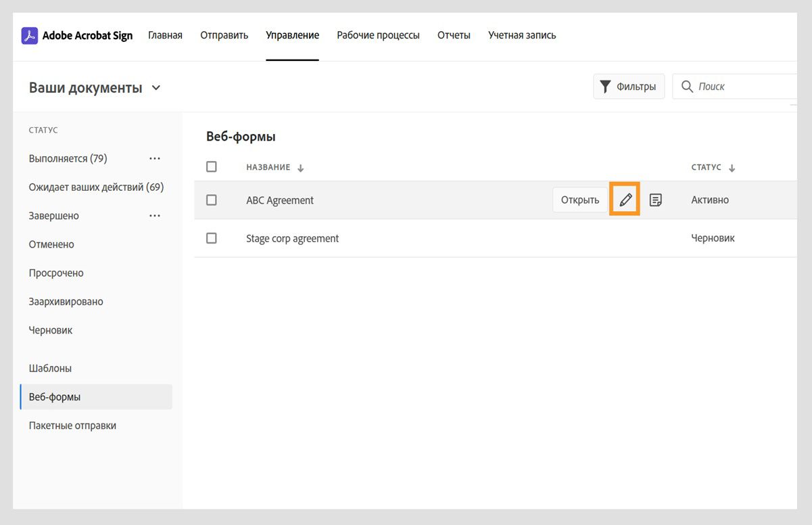This screenshot has width=812, height=525.
Task: Open the Фильтры filter panel
Action: 629,87
